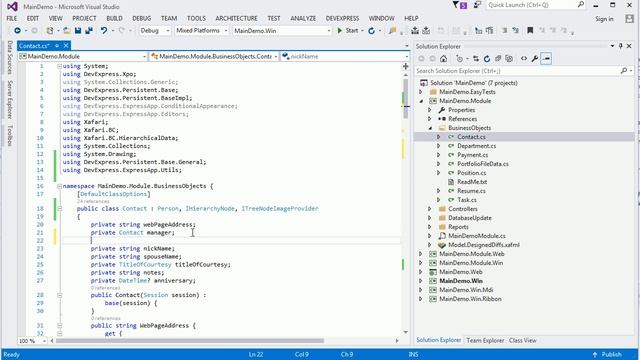The image size is (640, 360).
Task: Click the green Start debugging button
Action: tap(347, 31)
